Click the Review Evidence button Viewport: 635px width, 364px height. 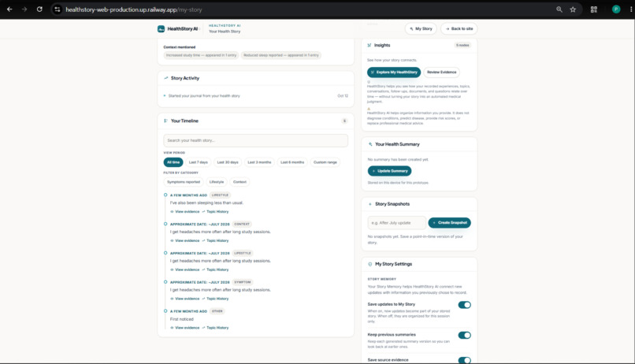441,72
